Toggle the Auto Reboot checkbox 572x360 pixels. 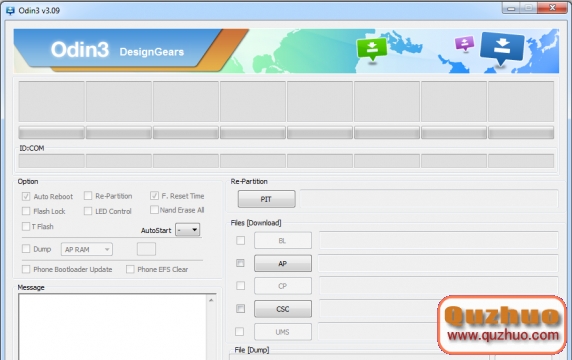pos(26,197)
